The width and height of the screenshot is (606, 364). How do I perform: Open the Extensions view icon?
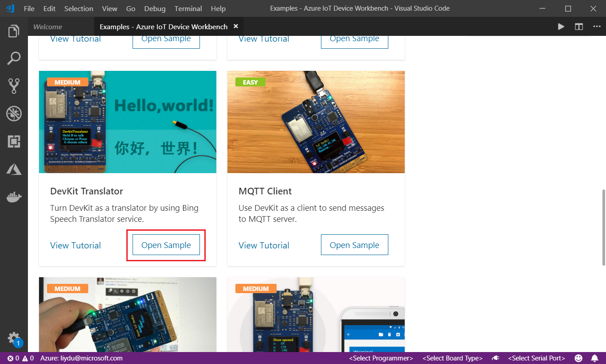pyautogui.click(x=14, y=142)
